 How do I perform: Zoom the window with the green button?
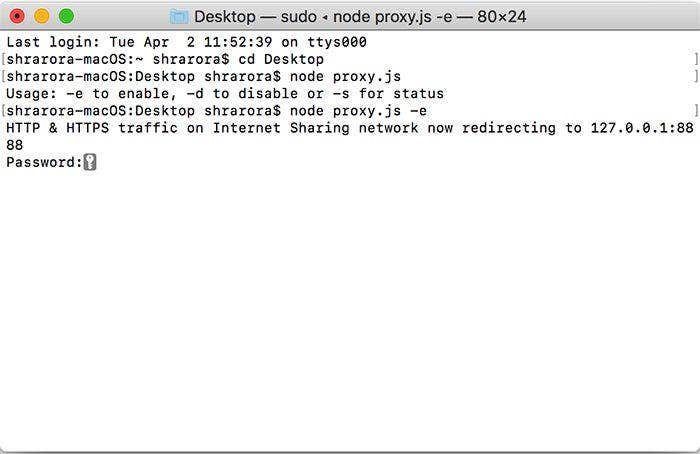coord(66,16)
